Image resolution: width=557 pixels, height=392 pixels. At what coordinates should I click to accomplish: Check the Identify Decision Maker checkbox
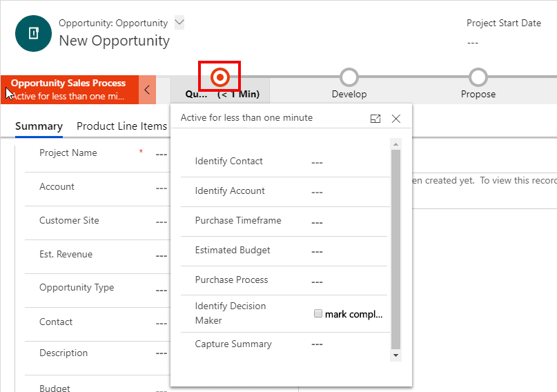[x=318, y=314]
